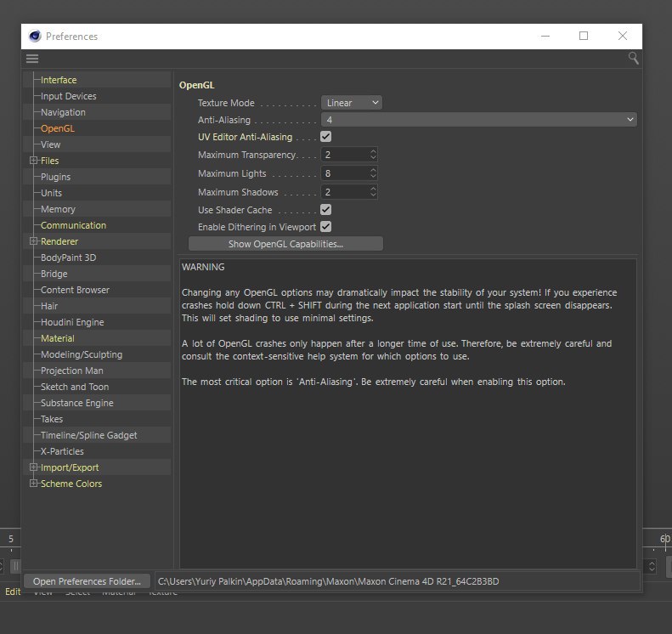The height and width of the screenshot is (634, 672).
Task: Open Content Browser preferences
Action: [x=75, y=290]
